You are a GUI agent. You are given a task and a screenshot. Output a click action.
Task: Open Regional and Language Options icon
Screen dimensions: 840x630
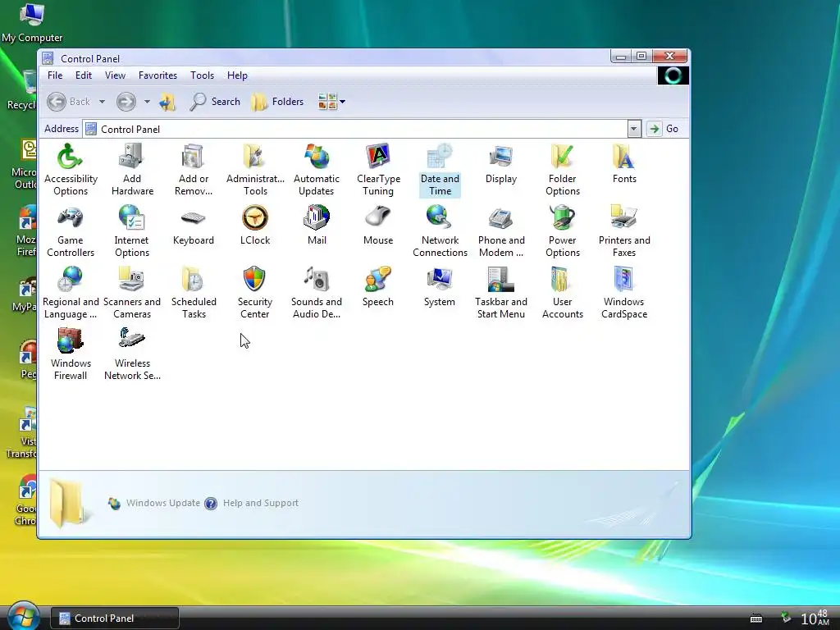71,293
